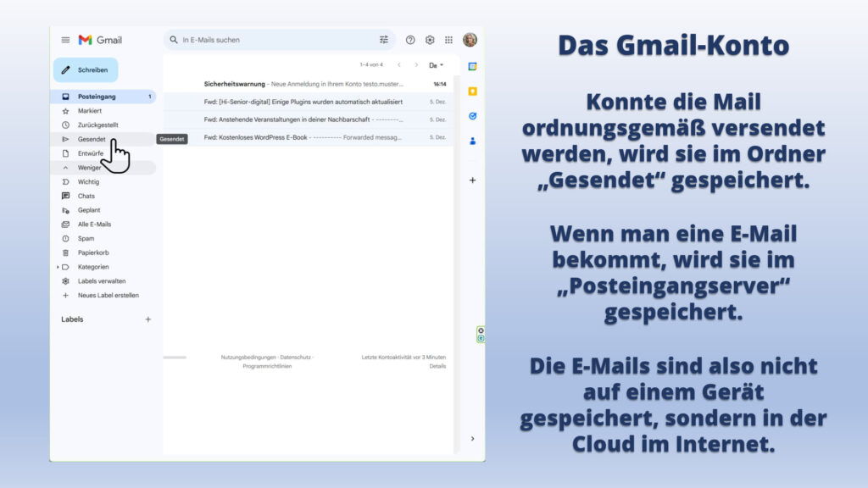Expand the Kategorien folder
The height and width of the screenshot is (488, 868).
point(58,267)
